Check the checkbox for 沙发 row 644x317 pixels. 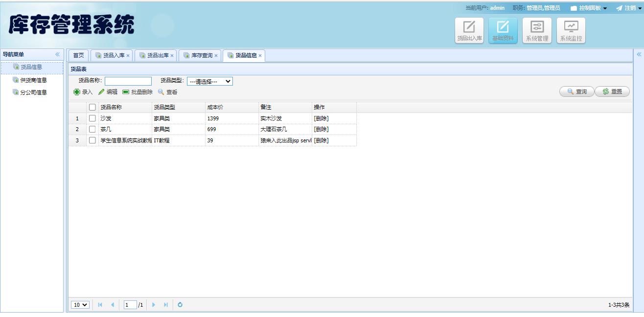92,118
